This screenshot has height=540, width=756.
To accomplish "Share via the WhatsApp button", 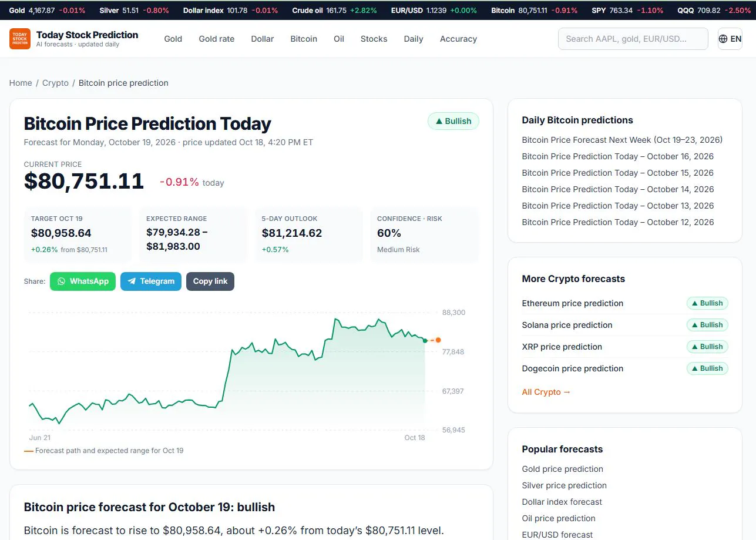I will coord(83,281).
